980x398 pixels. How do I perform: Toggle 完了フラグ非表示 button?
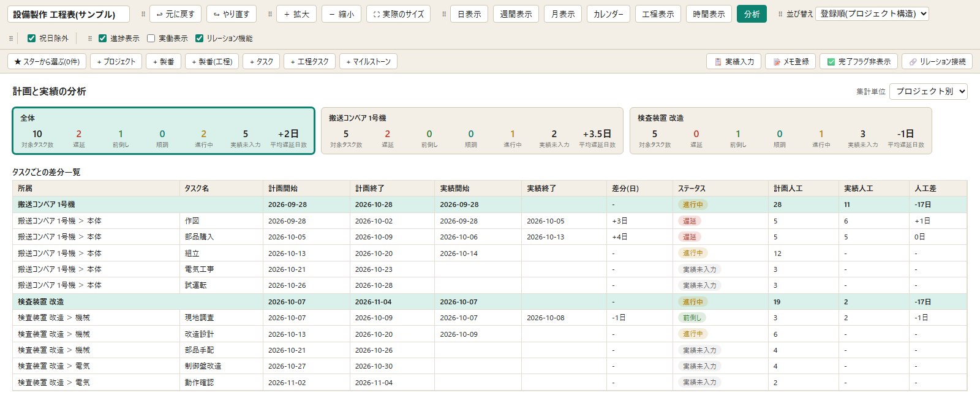coord(859,61)
